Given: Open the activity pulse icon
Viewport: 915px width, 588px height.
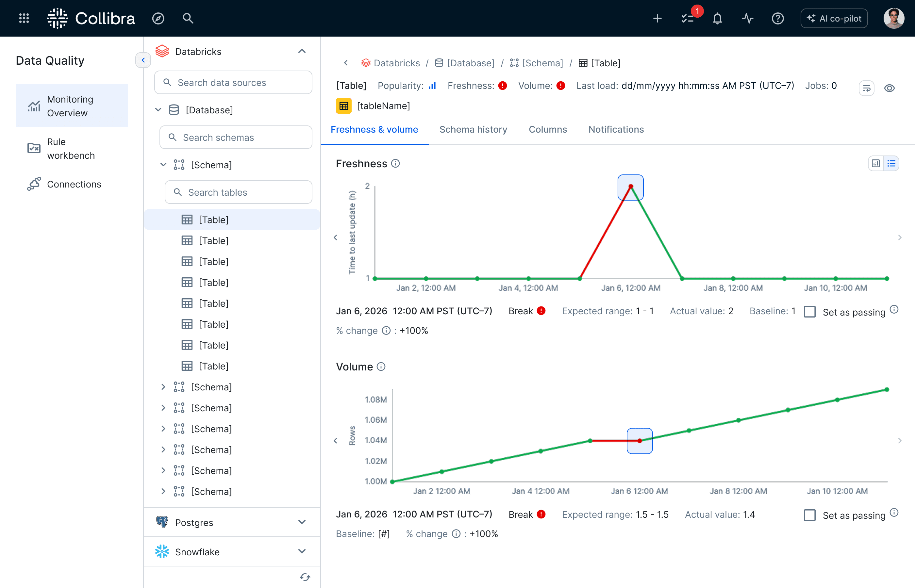Looking at the screenshot, I should [747, 18].
